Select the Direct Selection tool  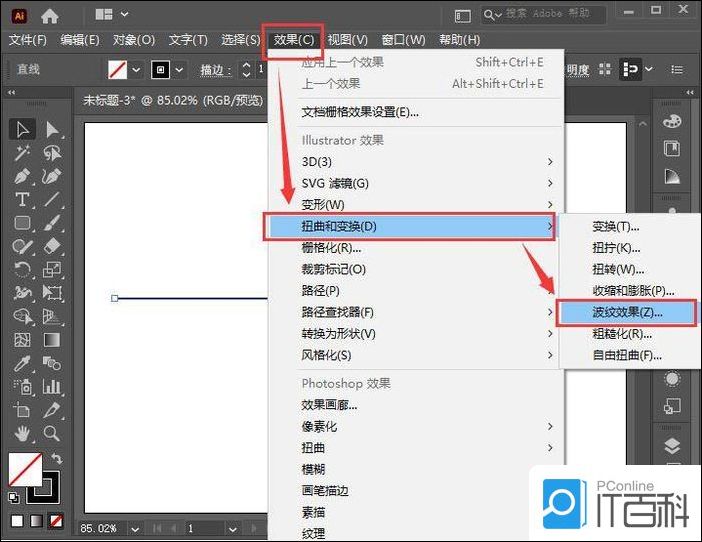pos(52,129)
